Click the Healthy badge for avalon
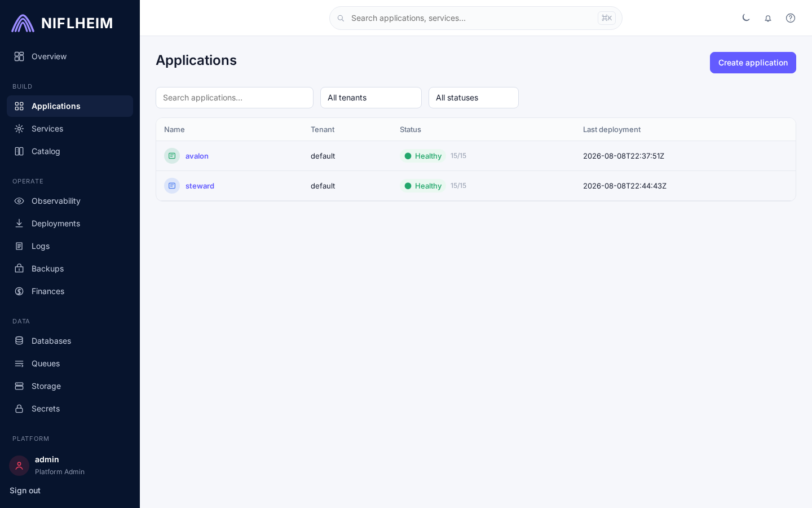Image resolution: width=812 pixels, height=508 pixels. 423,156
